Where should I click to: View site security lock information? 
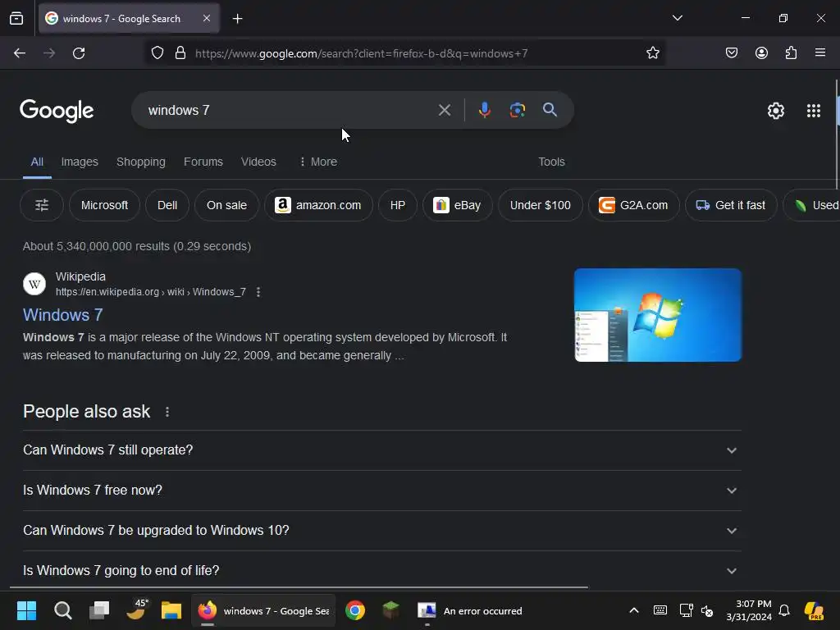click(180, 53)
